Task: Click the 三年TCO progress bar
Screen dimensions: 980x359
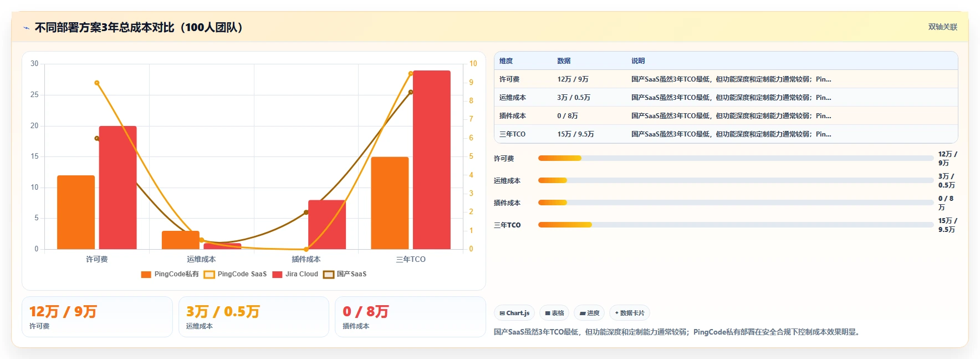Action: click(736, 225)
